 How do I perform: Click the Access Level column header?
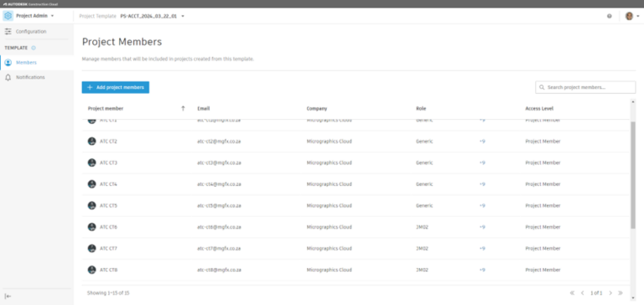(539, 109)
